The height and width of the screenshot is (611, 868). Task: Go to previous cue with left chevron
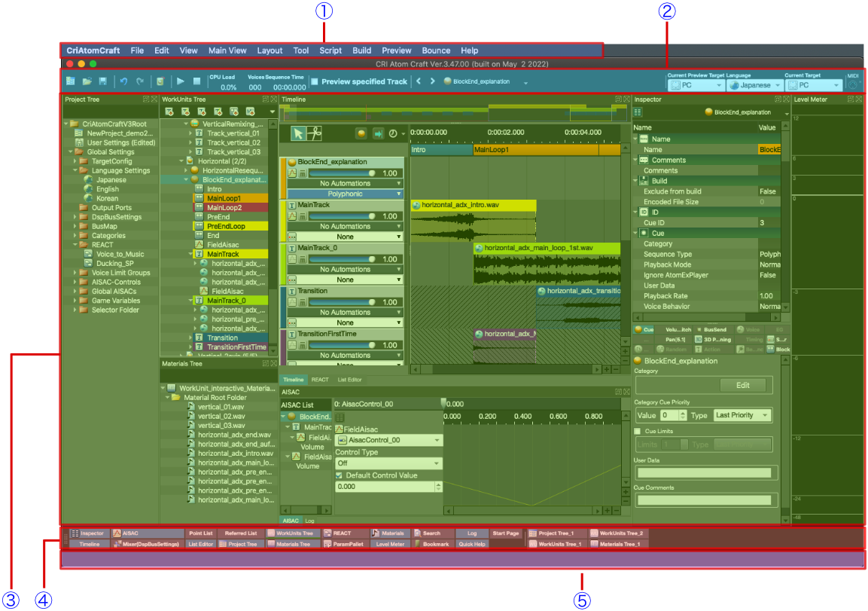[x=419, y=81]
